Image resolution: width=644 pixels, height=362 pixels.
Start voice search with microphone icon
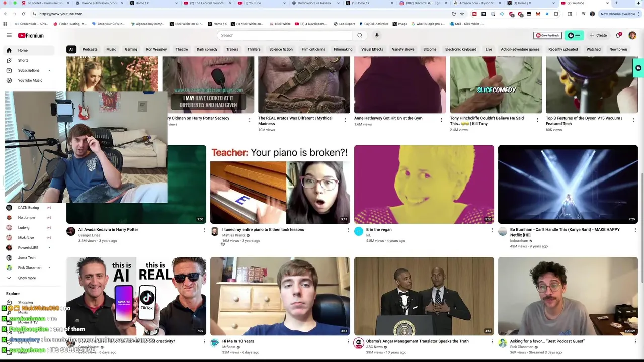(x=377, y=35)
